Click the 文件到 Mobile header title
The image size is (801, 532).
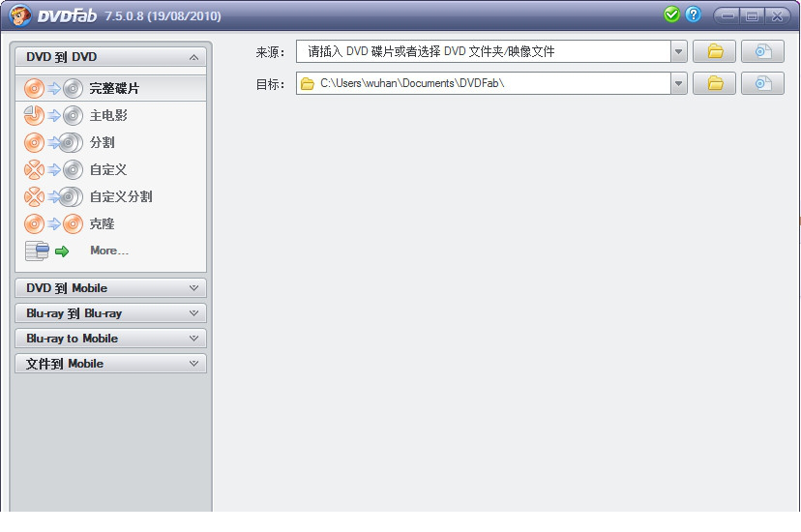65,364
